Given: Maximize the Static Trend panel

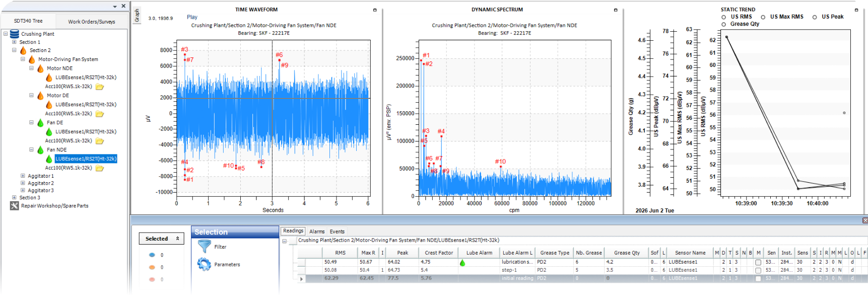Looking at the screenshot, I should coord(856,10).
